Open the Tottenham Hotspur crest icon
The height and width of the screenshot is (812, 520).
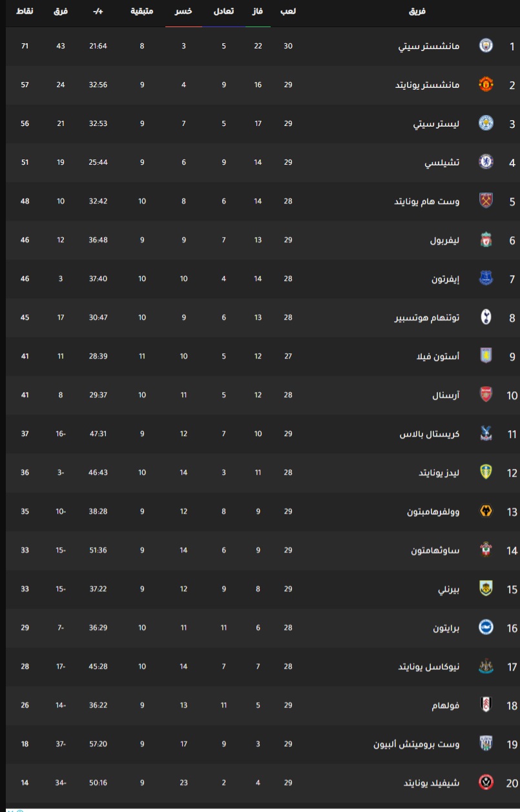[x=486, y=317]
